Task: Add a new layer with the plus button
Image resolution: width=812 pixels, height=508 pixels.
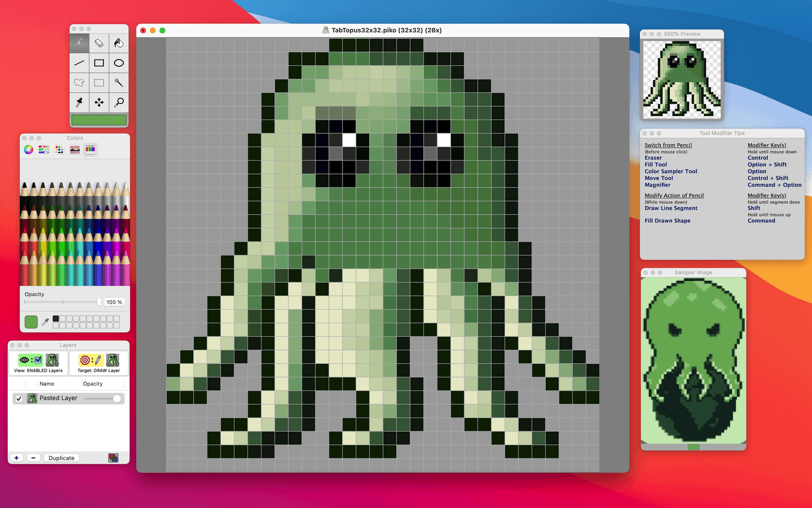Action: pyautogui.click(x=16, y=458)
